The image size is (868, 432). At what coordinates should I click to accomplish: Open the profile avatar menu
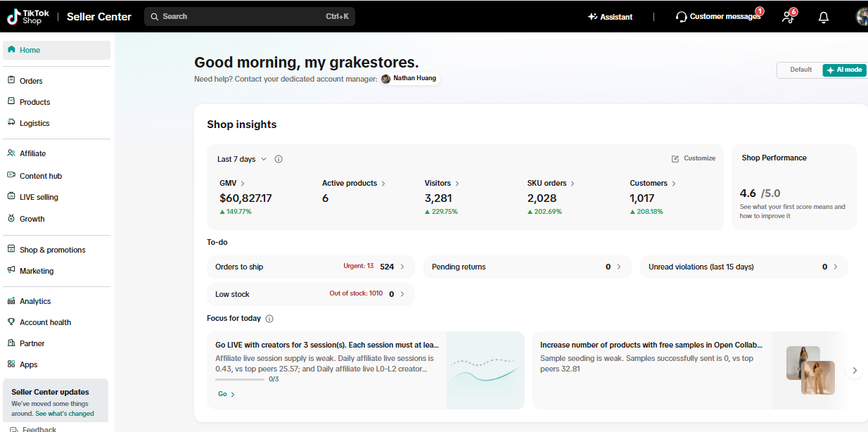click(862, 17)
